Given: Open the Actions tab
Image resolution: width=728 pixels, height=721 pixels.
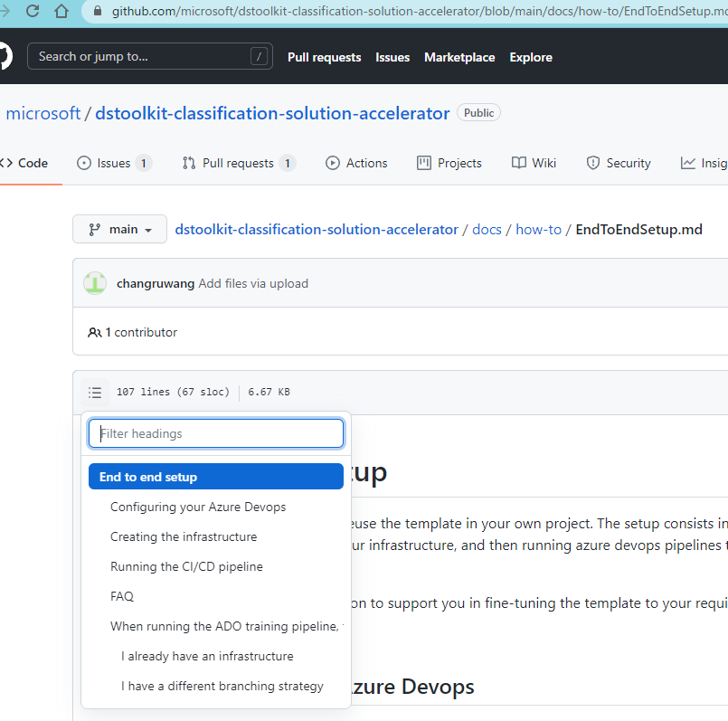Looking at the screenshot, I should pyautogui.click(x=356, y=163).
